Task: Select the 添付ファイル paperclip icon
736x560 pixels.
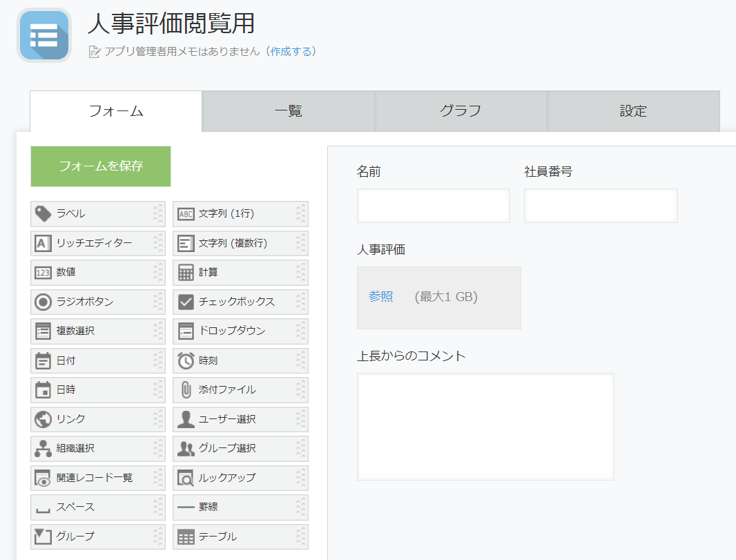Action: click(186, 389)
